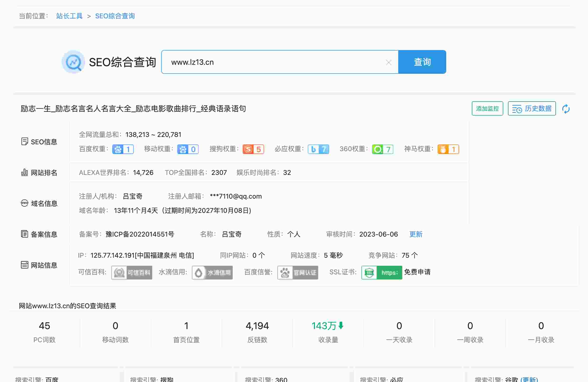The height and width of the screenshot is (382, 588).
Task: Click the 查询 search button
Action: coord(422,62)
